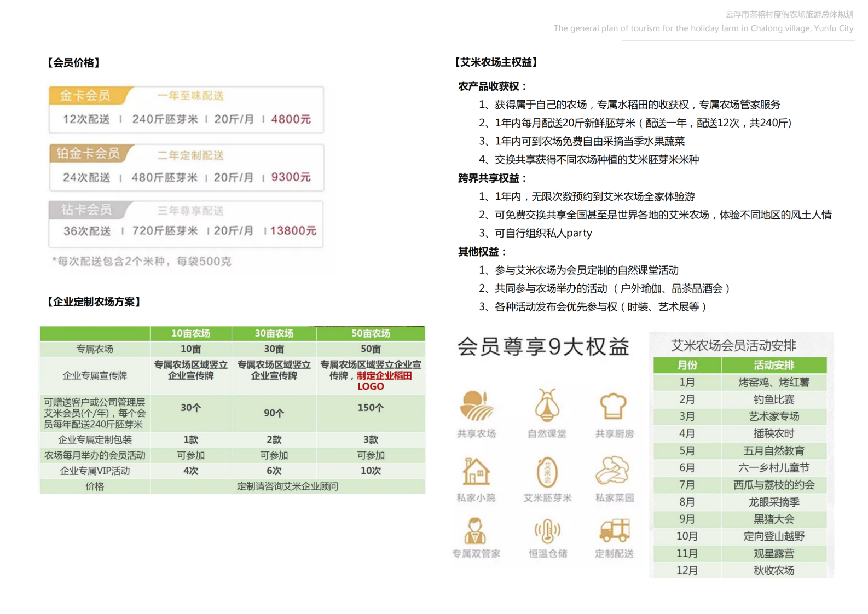868x614 pixels.
Task: Click the 钓鱼比赛 February activity
Action: [x=774, y=399]
